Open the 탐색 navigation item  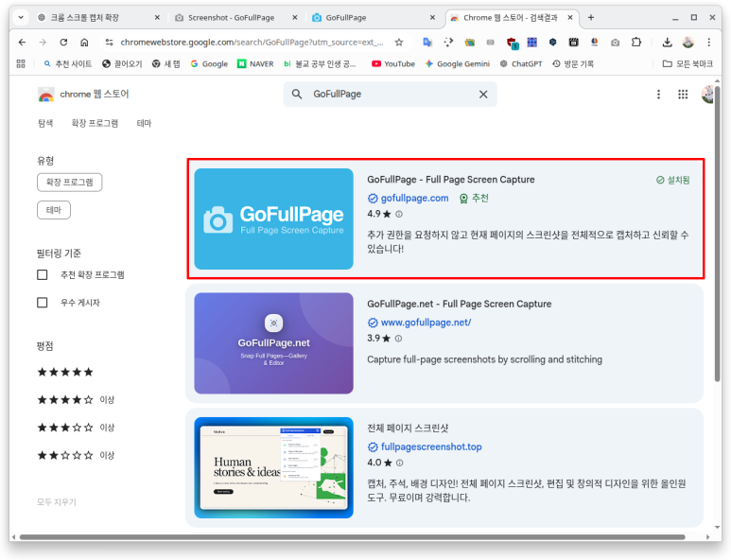[x=45, y=124]
